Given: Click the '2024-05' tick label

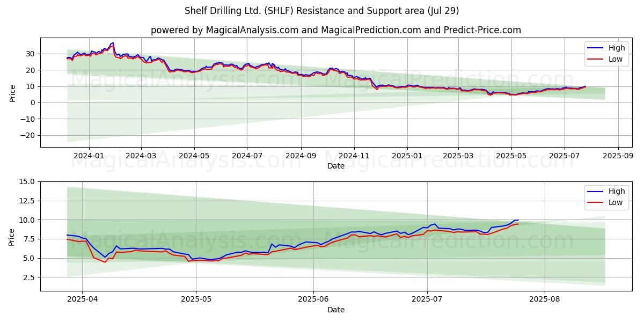Looking at the screenshot, I should point(194,156).
